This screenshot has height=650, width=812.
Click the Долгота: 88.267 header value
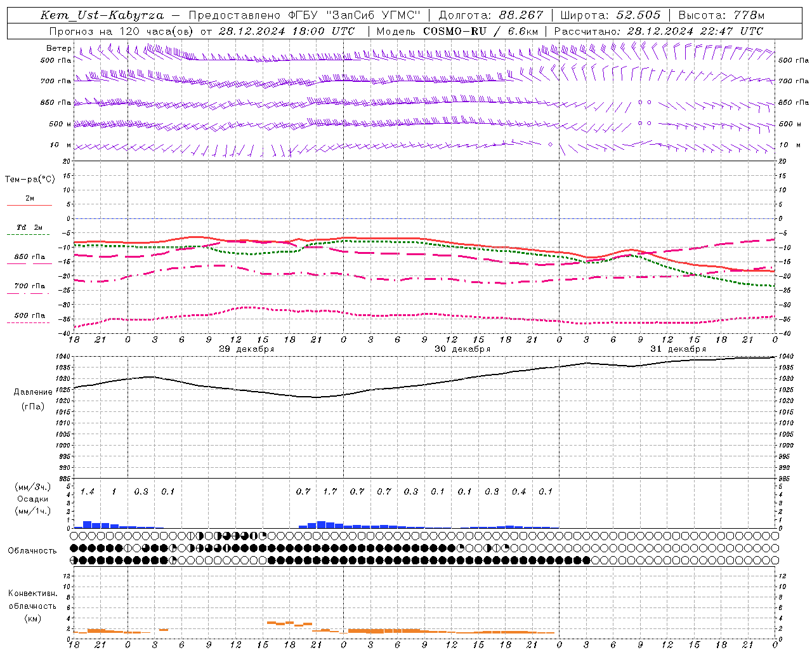coord(491,15)
